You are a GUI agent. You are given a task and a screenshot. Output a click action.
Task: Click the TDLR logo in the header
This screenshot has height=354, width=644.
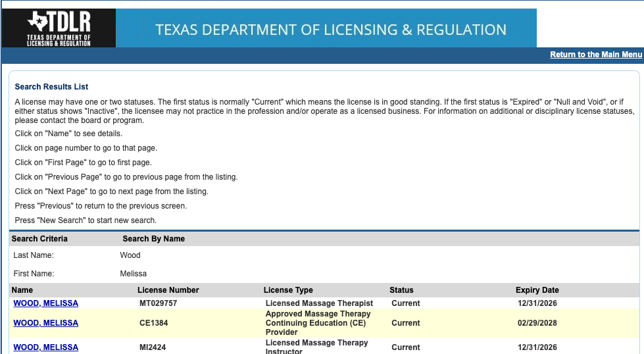[x=59, y=28]
